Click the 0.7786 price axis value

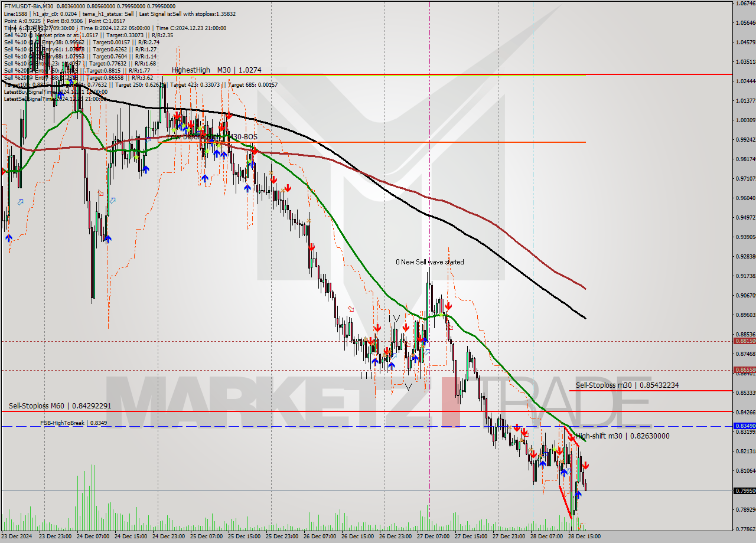[745, 529]
